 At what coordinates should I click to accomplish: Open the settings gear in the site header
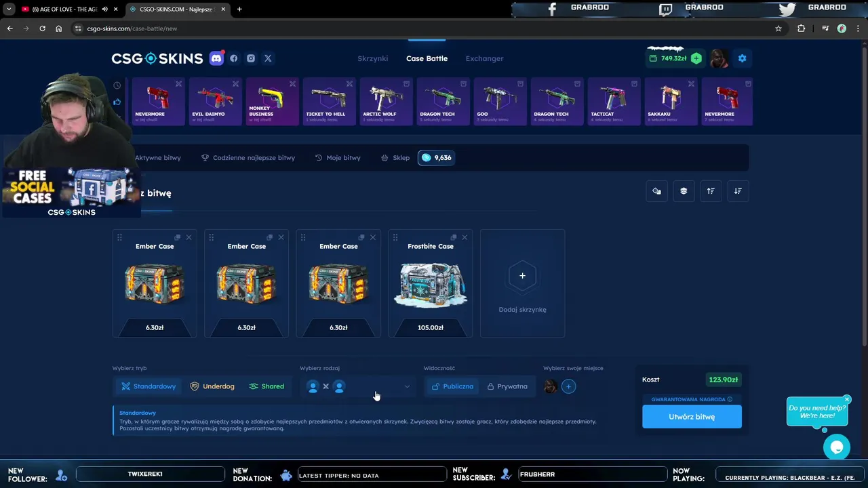742,58
